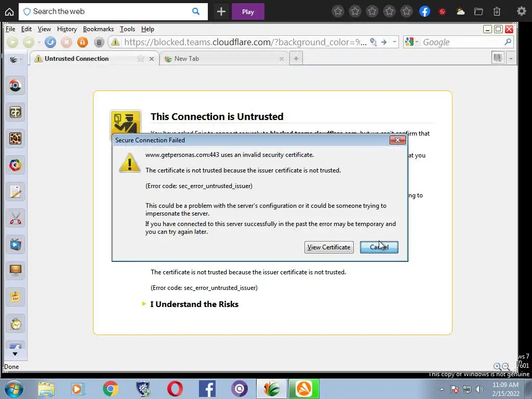Click the tab groups button right of tab bar
Screen dimensions: 532x399
(x=498, y=58)
